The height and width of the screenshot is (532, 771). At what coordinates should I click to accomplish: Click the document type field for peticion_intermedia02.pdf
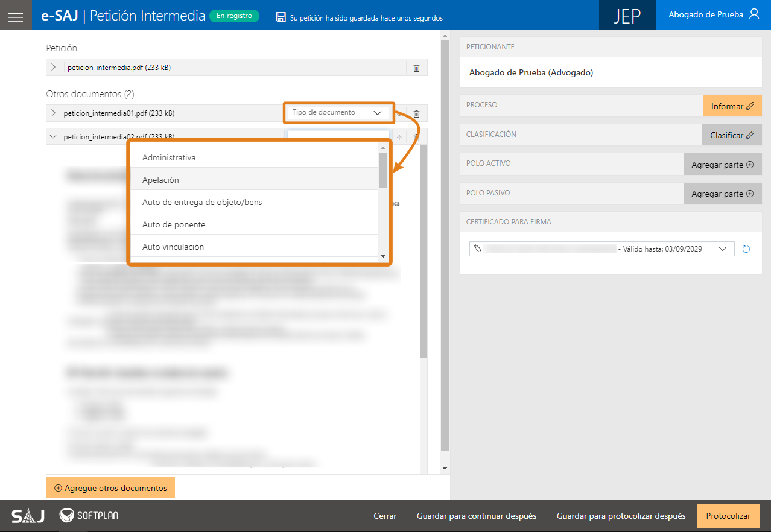(x=338, y=135)
